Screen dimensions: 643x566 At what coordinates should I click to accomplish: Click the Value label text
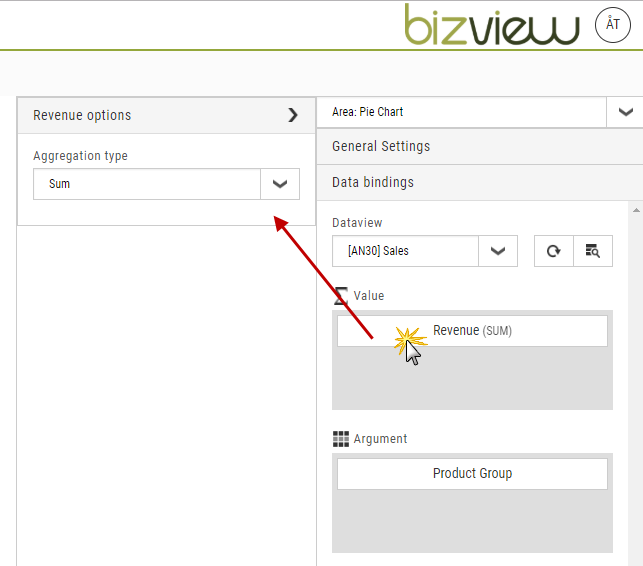pyautogui.click(x=369, y=296)
